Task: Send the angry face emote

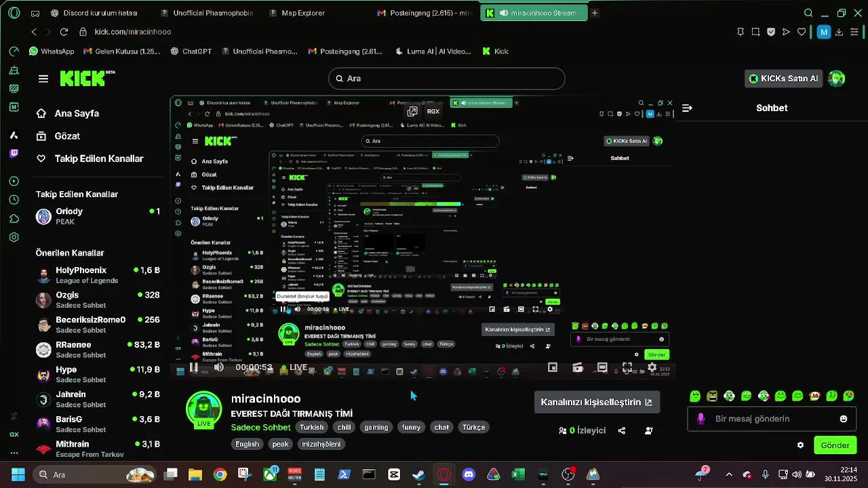Action: click(x=712, y=396)
